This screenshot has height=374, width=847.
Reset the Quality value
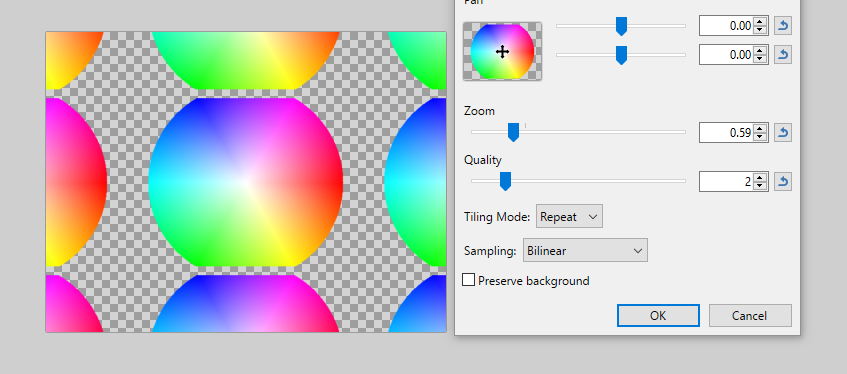click(x=783, y=182)
